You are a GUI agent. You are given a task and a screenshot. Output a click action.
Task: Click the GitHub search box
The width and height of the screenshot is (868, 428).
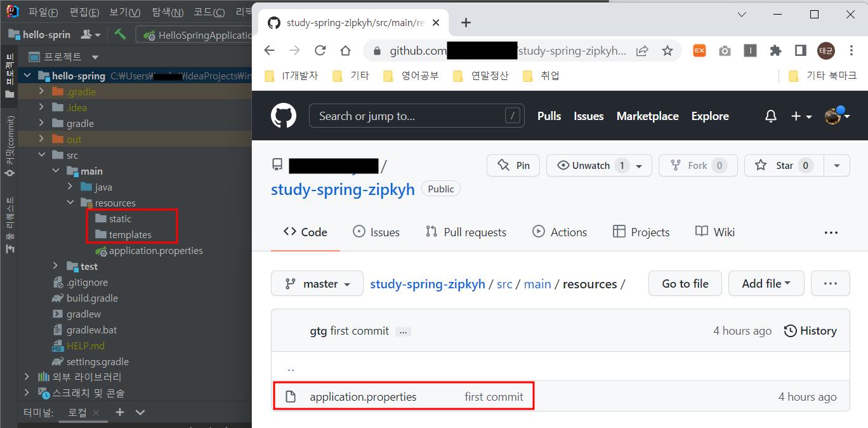pos(417,116)
